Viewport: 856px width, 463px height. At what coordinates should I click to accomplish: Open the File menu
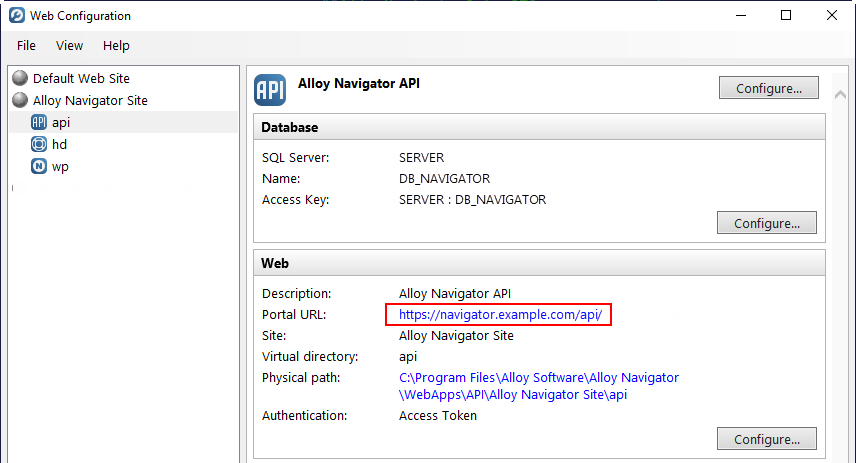coord(26,46)
